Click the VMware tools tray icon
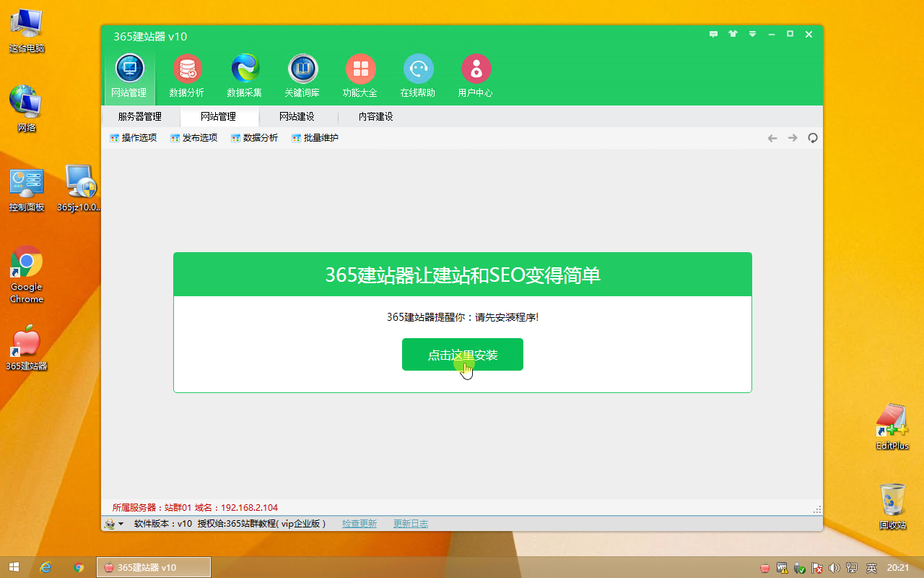924x578 pixels. [783, 568]
